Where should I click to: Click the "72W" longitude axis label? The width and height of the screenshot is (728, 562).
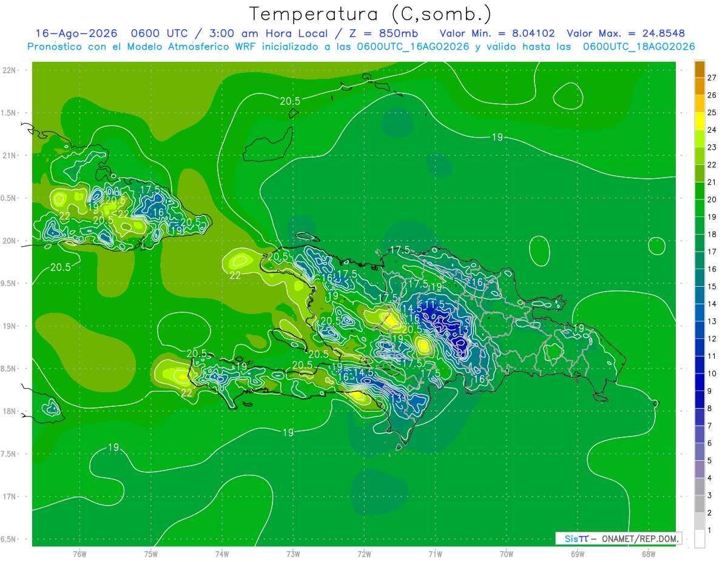click(364, 554)
